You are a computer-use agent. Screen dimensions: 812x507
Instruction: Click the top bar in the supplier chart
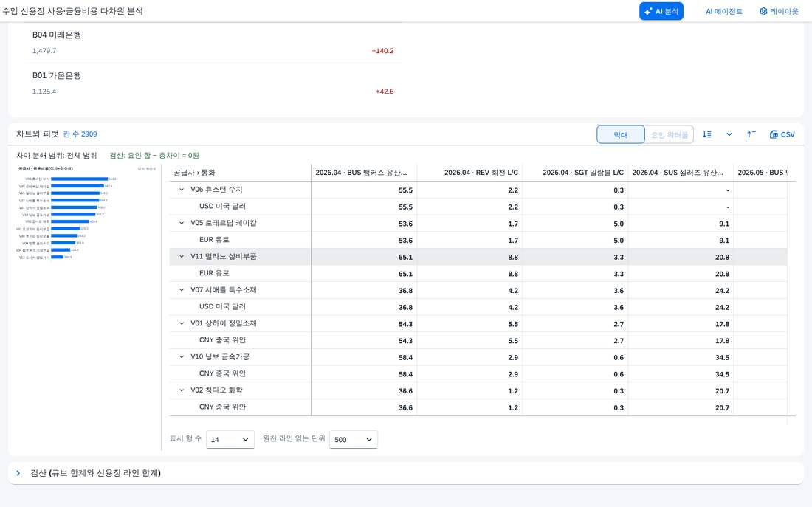[x=79, y=179]
